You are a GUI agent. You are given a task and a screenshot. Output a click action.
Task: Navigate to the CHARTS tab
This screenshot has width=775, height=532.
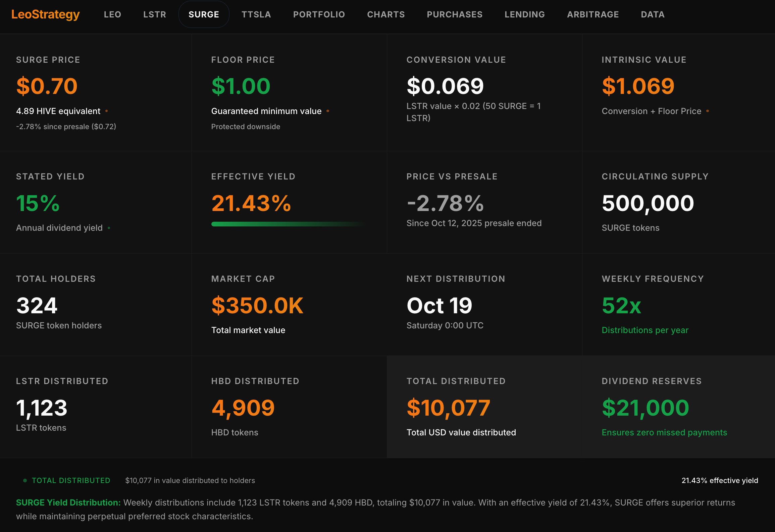[386, 14]
